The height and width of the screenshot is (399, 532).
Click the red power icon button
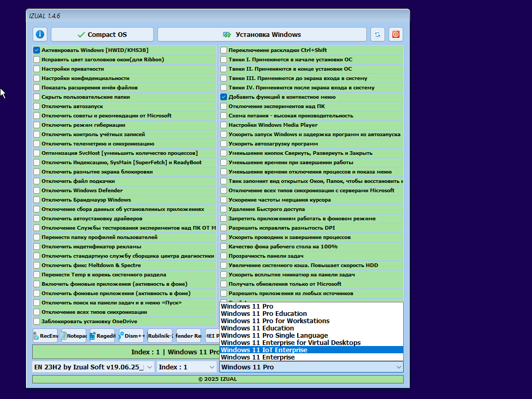point(395,34)
